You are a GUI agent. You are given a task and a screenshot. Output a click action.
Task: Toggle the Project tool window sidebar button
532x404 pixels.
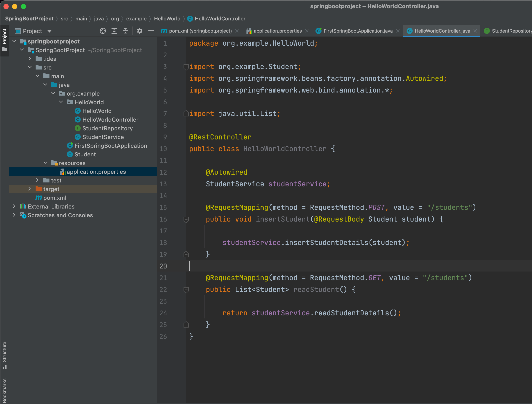pos(4,40)
